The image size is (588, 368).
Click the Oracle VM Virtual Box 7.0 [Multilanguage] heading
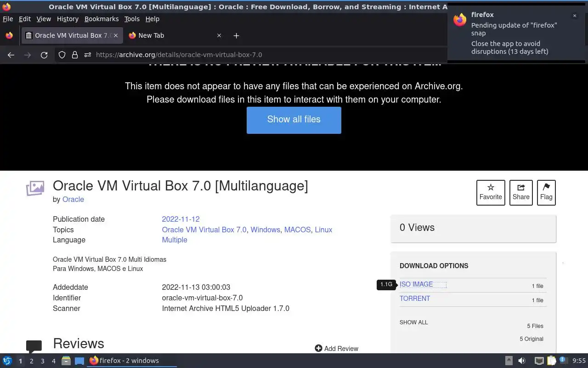pos(181,186)
